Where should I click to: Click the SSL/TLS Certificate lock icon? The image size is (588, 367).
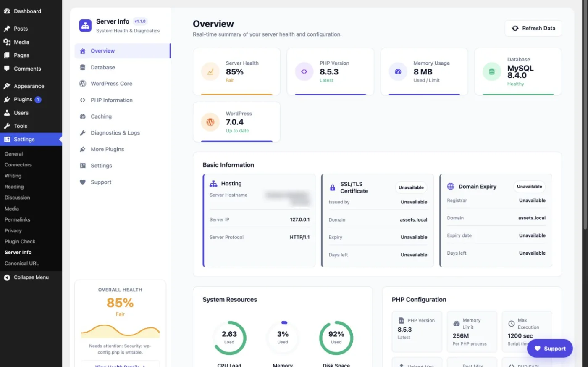[x=333, y=187]
